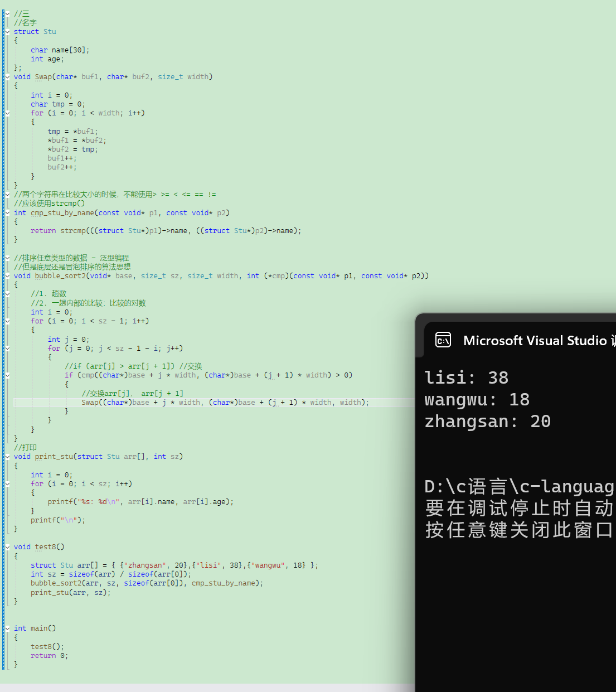Click 'lisi: 38' in console output
The width and height of the screenshot is (616, 692).
[467, 378]
